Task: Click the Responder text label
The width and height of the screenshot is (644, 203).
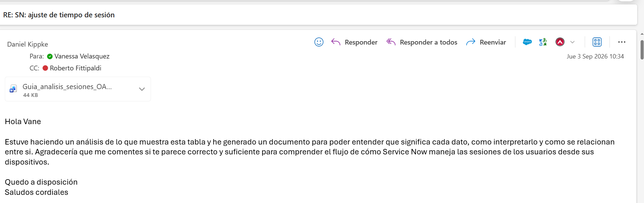Action: [361, 42]
